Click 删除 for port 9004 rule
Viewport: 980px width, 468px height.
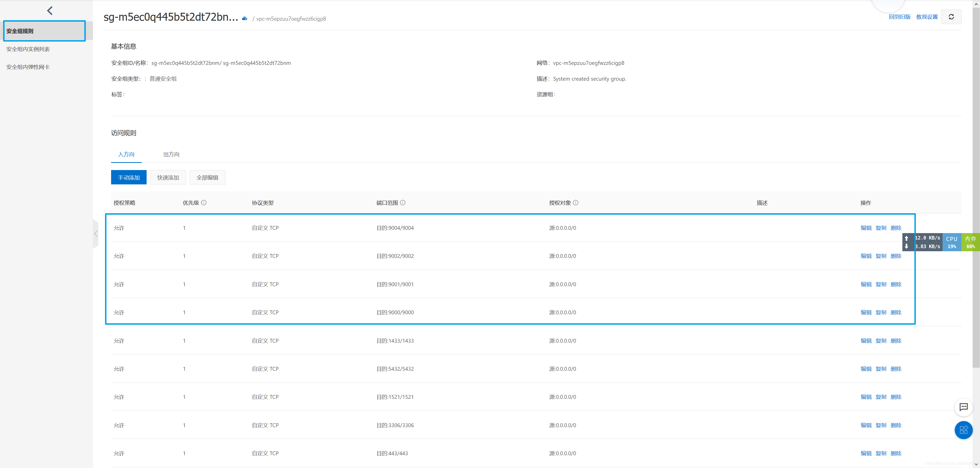[896, 228]
